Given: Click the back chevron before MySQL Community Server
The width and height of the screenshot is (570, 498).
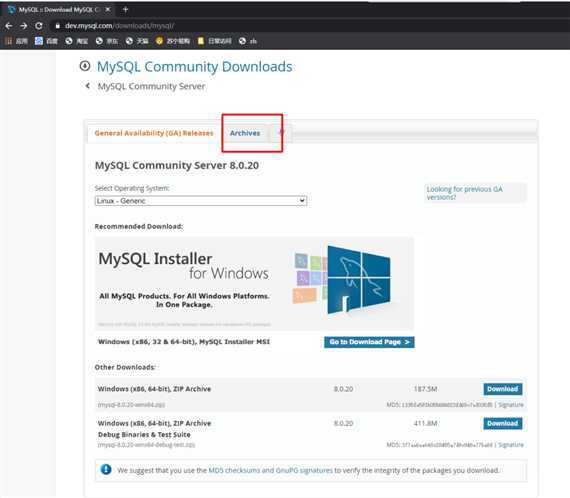Looking at the screenshot, I should (x=88, y=86).
